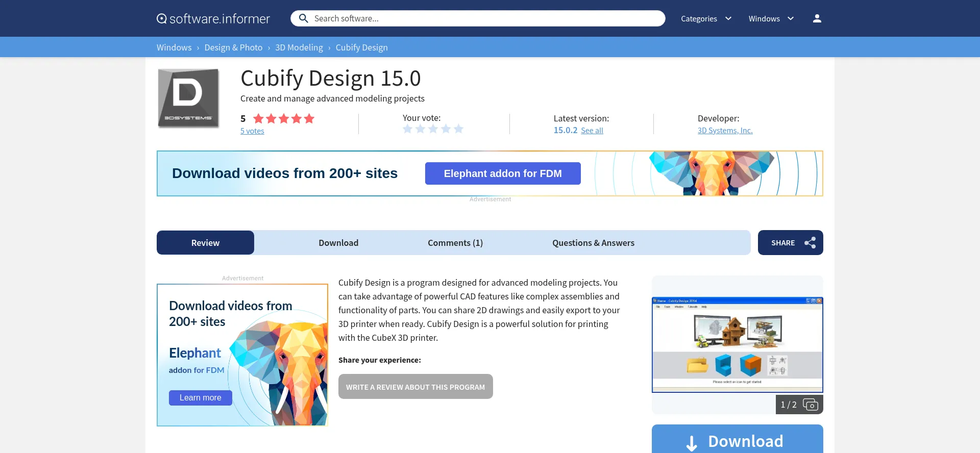Click the download arrow icon
Viewport: 980px width, 453px height.
692,443
